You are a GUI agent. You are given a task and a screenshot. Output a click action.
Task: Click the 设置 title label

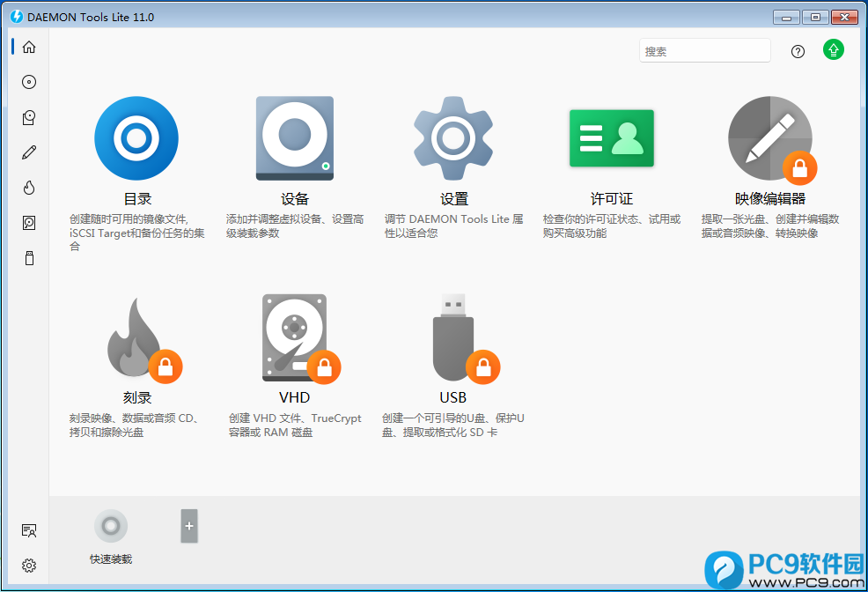click(454, 198)
